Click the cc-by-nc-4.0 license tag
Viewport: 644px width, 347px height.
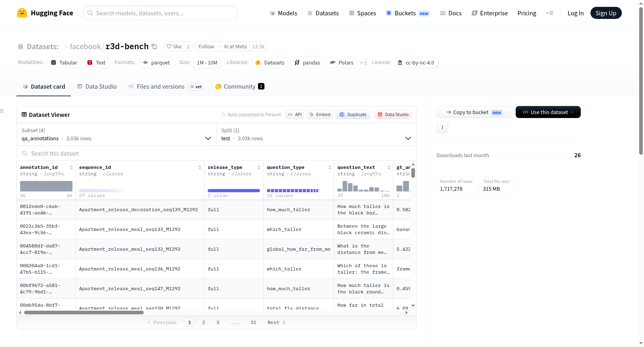pos(416,62)
